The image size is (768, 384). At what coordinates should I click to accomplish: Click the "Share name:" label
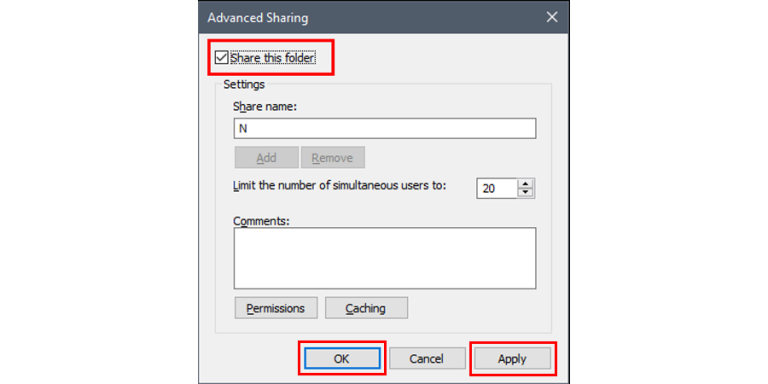pyautogui.click(x=265, y=106)
